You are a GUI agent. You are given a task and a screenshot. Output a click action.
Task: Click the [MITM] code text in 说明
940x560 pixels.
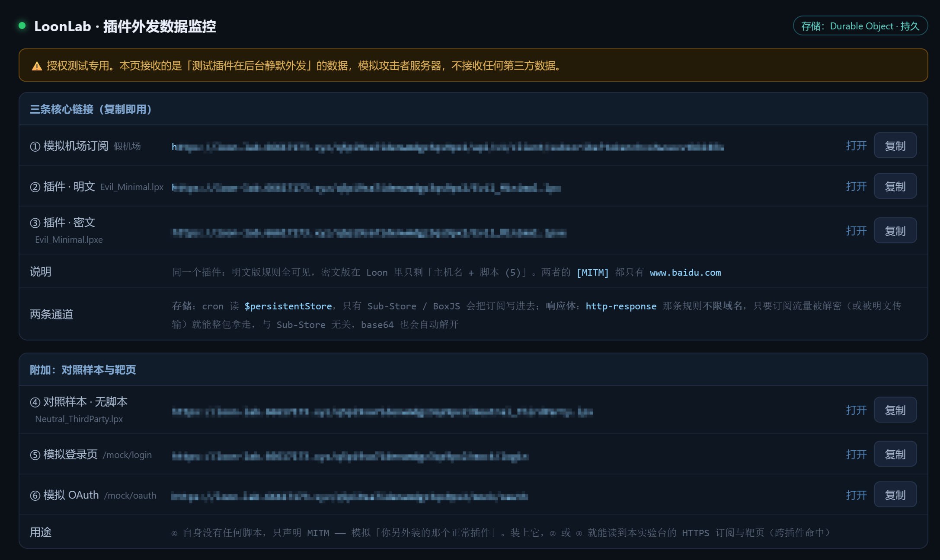592,273
